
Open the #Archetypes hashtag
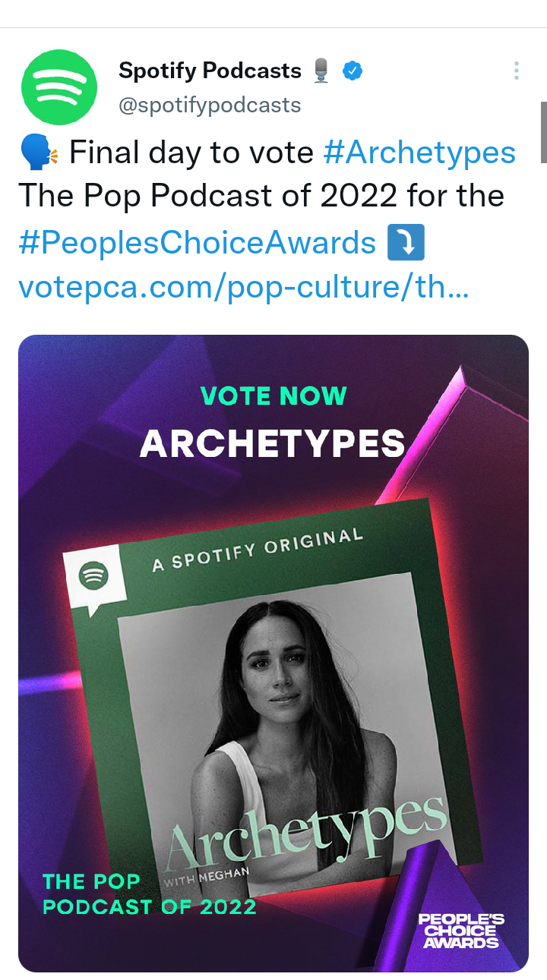(x=419, y=153)
